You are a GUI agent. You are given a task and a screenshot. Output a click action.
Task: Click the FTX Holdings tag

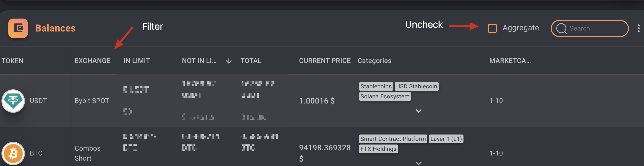378,149
